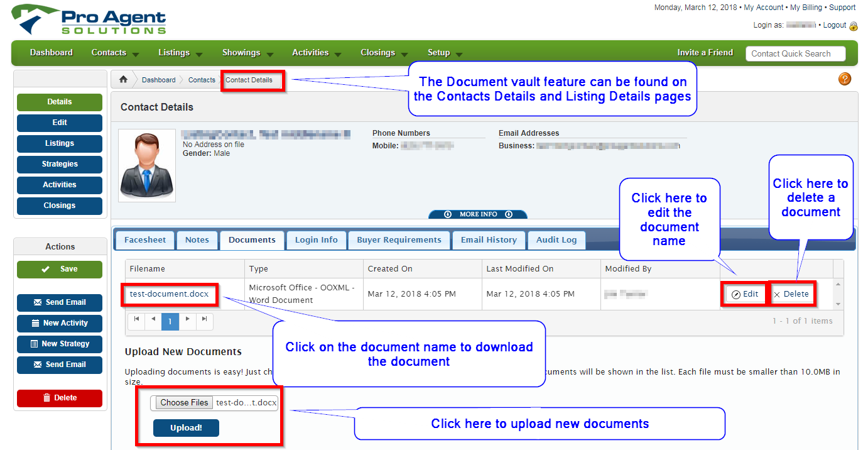Viewport: 868px width, 450px height.
Task: Sort grid by Modified By column
Action: 659,268
